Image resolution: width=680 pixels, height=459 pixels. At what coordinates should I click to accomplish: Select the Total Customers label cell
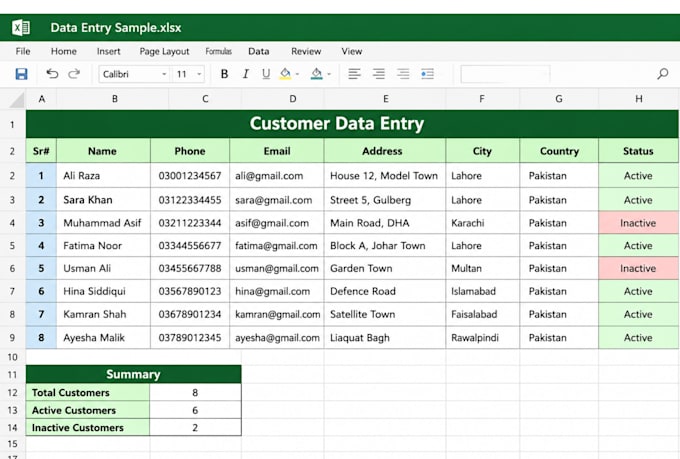click(x=88, y=392)
